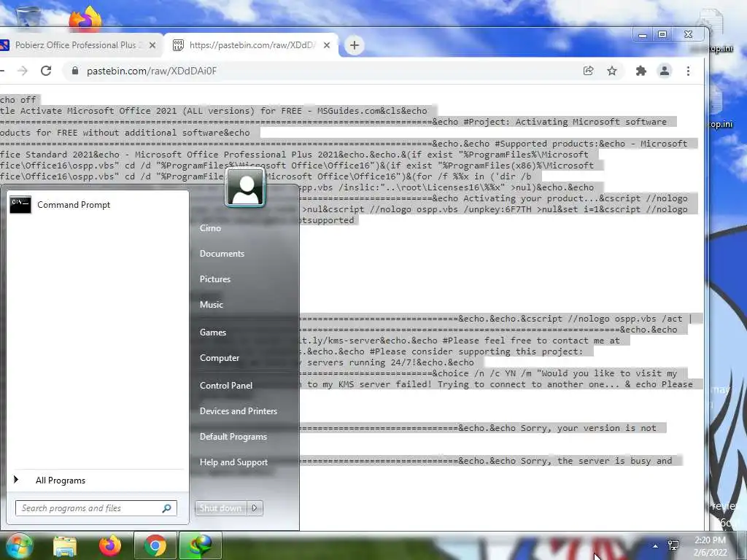The height and width of the screenshot is (560, 747).
Task: Open Command Prompt from Start menu
Action: (97, 205)
